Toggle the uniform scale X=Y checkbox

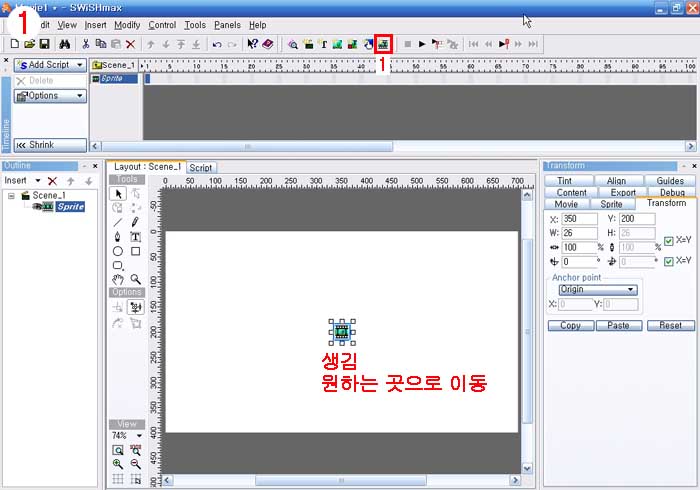tap(668, 241)
